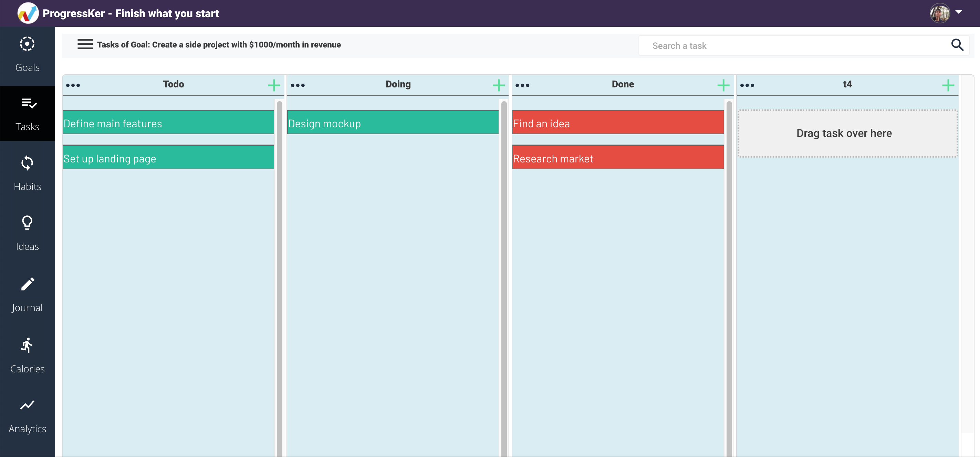This screenshot has height=457, width=980.
Task: Open the hamburger menu beside goal title
Action: click(85, 44)
